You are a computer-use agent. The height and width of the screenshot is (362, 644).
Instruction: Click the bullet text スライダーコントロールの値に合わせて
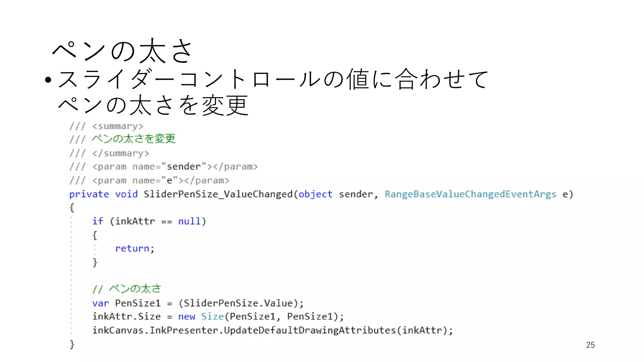click(x=273, y=79)
